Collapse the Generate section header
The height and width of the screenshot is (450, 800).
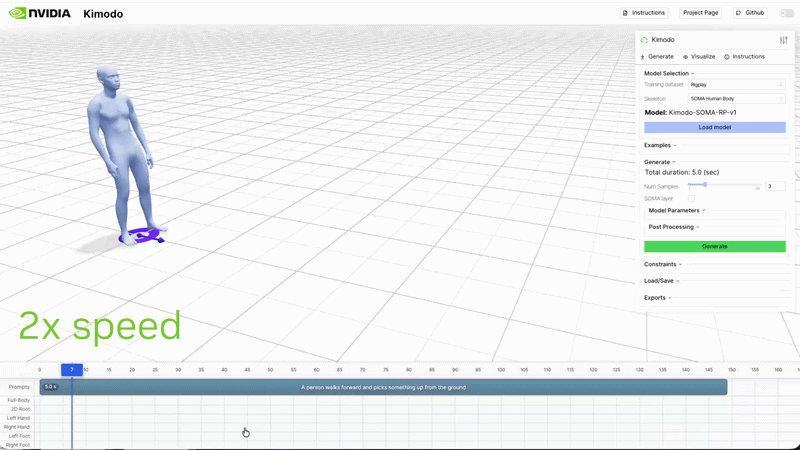point(659,162)
